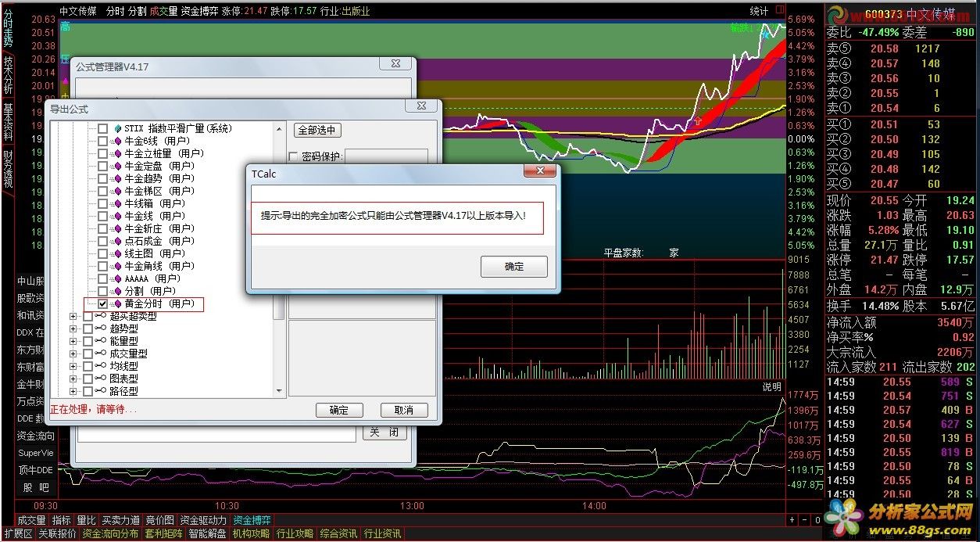Viewport: 980px width, 542px height.
Task: Switch to the 竞价图 tab
Action: (160, 520)
